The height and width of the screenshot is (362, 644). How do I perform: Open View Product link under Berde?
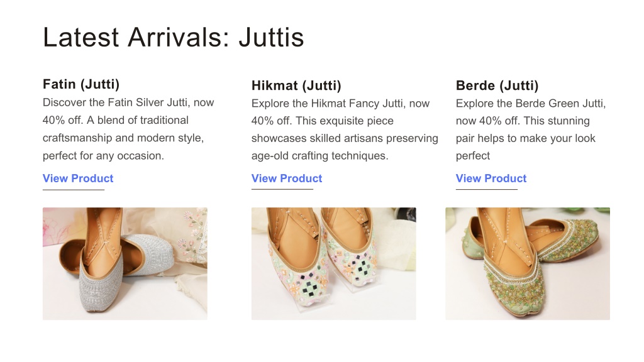tap(491, 178)
